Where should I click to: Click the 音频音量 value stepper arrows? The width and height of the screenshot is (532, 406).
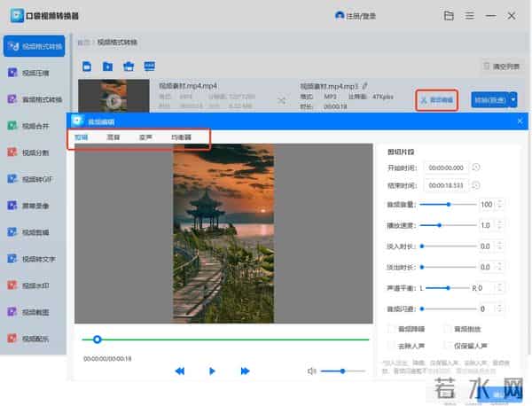(499, 204)
